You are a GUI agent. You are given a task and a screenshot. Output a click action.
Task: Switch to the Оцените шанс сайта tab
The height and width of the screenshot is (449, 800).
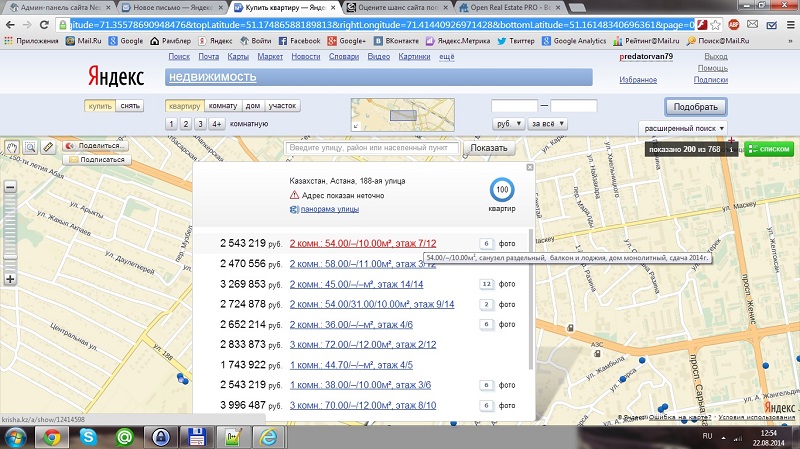398,8
